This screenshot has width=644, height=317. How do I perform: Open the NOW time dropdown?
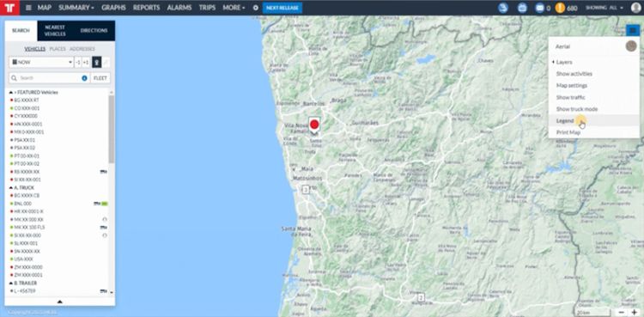pos(41,63)
